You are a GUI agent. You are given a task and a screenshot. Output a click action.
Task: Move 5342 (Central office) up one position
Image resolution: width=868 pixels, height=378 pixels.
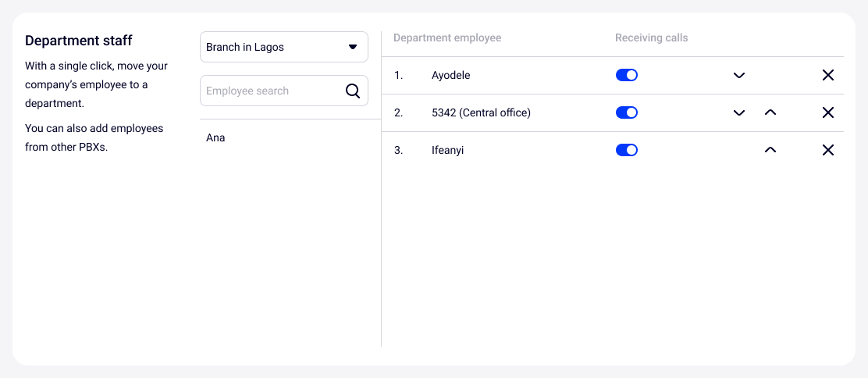click(x=770, y=113)
